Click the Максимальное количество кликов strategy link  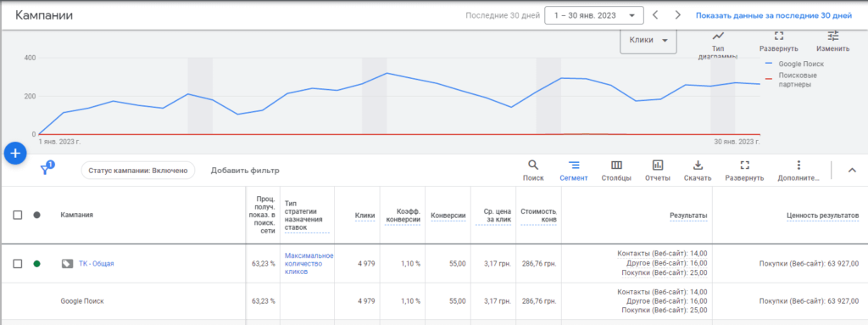point(309,263)
